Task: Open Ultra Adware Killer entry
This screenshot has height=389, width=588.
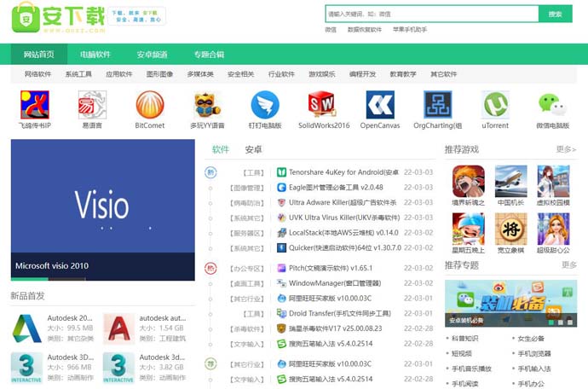Action: coord(343,202)
